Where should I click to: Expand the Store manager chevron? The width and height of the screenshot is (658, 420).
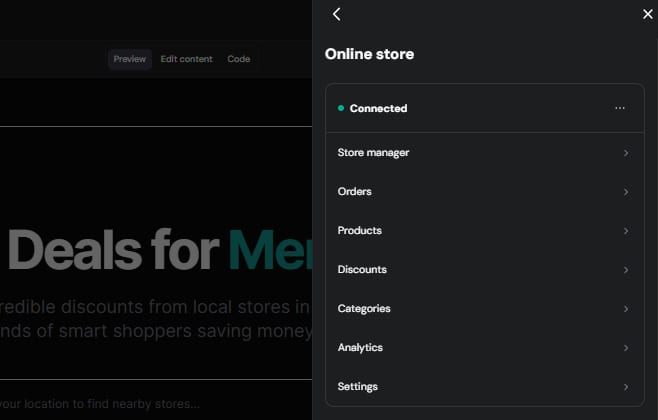tap(626, 153)
